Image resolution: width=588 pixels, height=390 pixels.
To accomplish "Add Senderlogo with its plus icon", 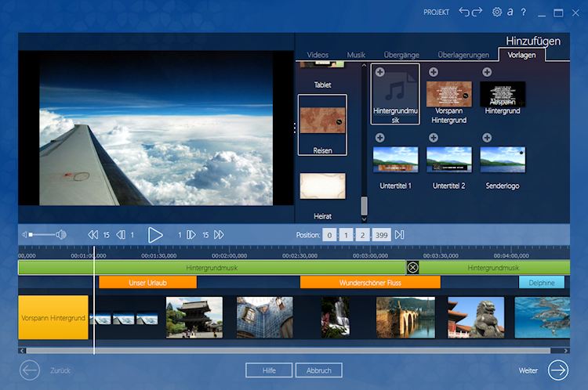I will pos(487,138).
